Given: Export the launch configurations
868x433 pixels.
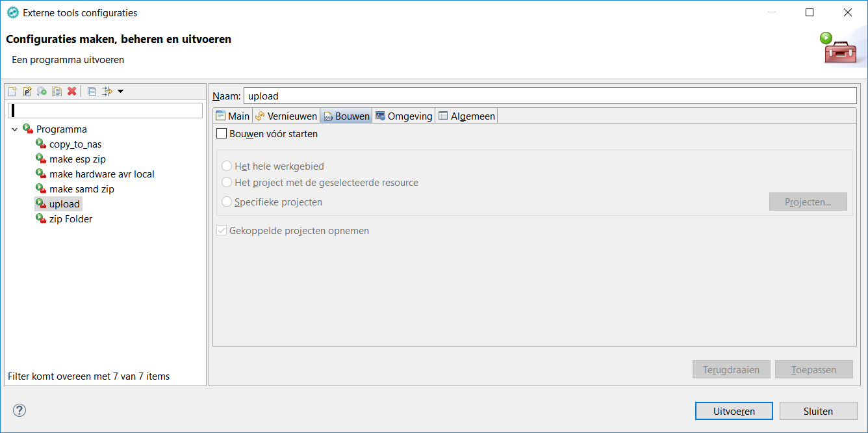Looking at the screenshot, I should tap(41, 91).
